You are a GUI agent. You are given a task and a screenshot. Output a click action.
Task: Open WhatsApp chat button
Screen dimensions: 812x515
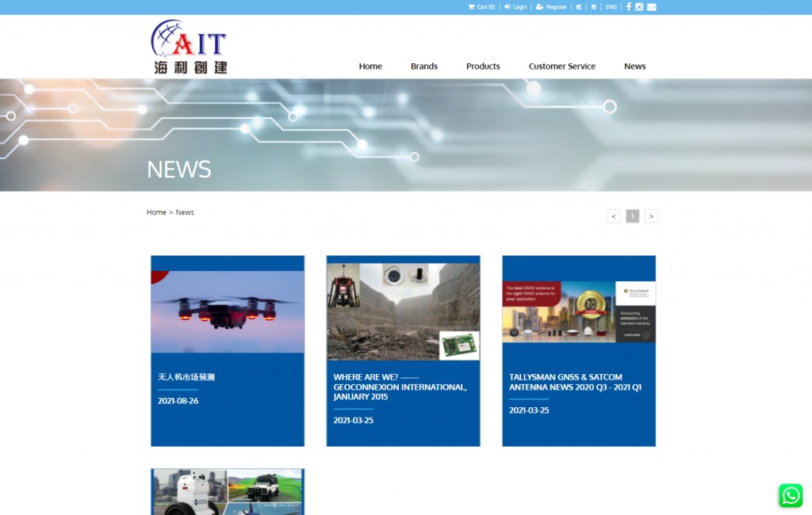(791, 495)
